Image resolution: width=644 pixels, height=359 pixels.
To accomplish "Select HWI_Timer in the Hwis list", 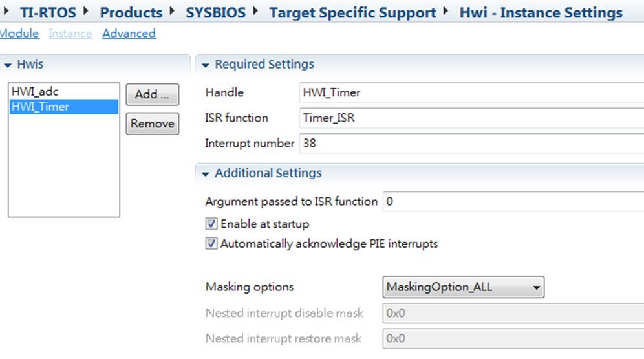I will coord(63,107).
